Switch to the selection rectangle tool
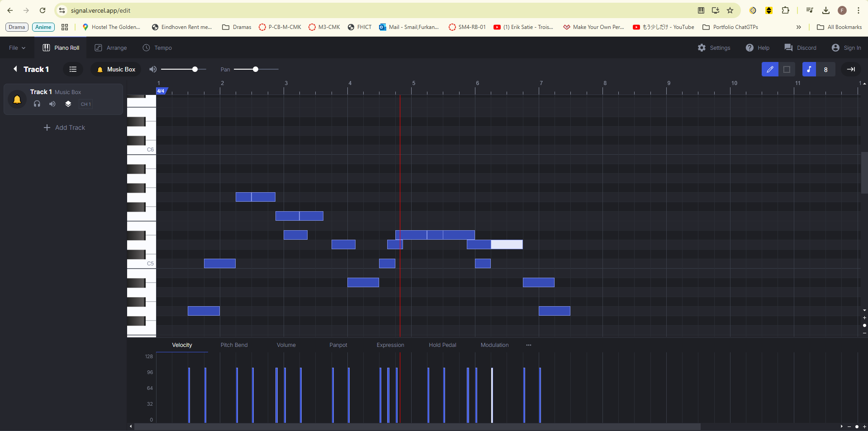868x431 pixels. tap(787, 69)
